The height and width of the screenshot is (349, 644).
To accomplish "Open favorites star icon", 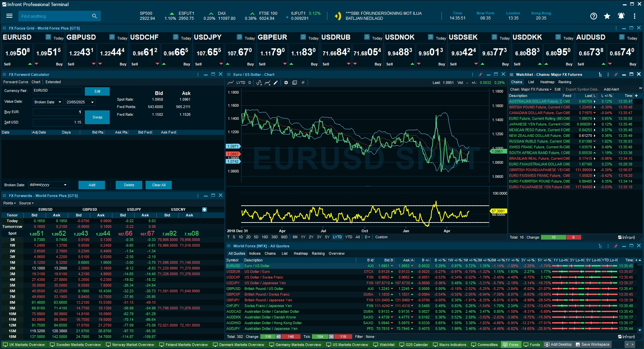I will pos(607,16).
